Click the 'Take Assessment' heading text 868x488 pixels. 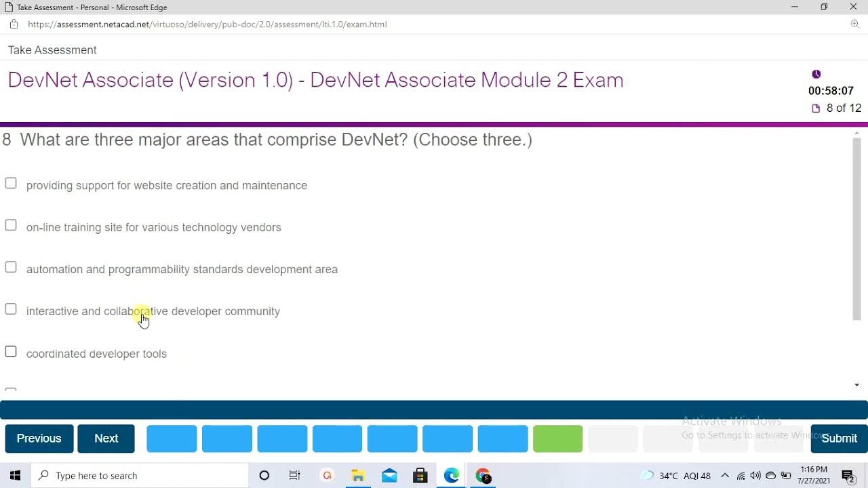pyautogui.click(x=52, y=50)
